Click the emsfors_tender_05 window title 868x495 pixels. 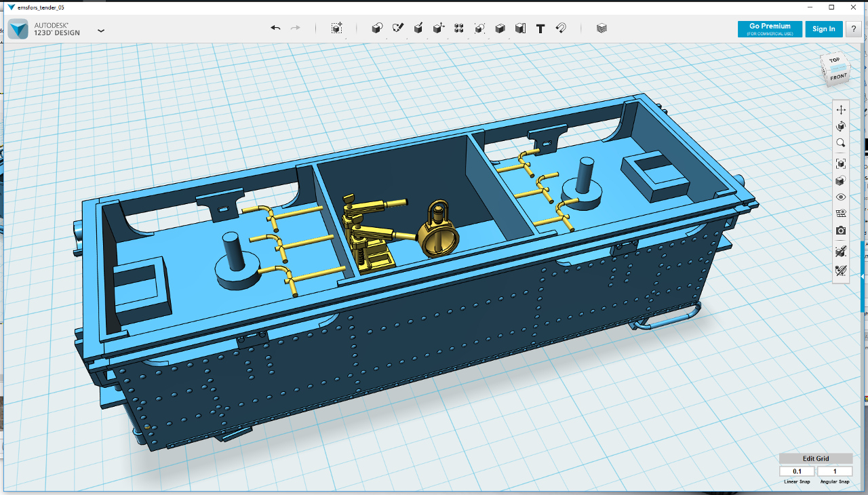[41, 7]
